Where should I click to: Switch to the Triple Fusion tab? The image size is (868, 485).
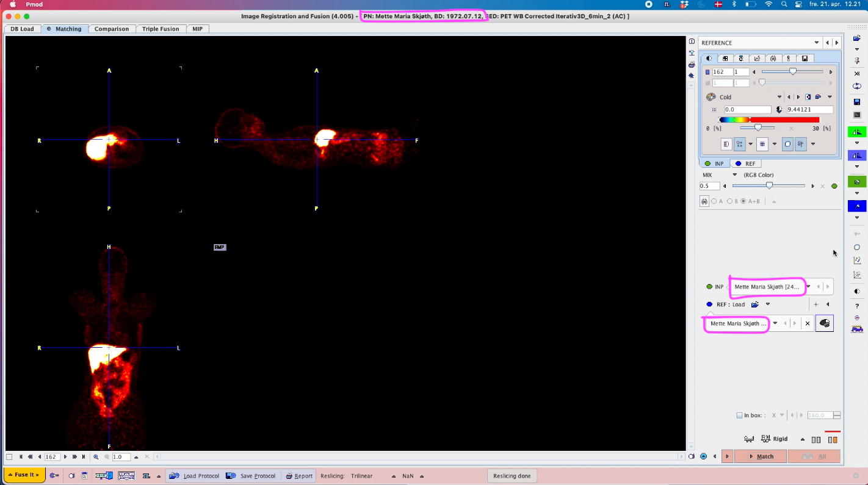tap(161, 29)
